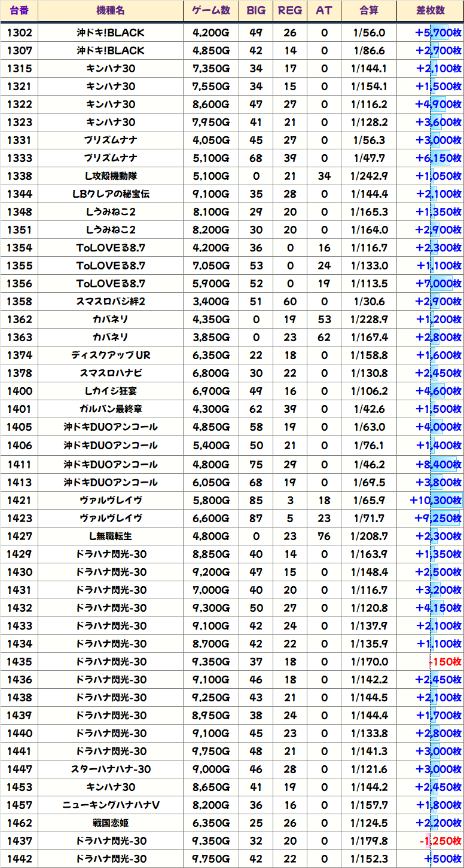Click the 1/30.6 combined probability cell

[x=368, y=302]
